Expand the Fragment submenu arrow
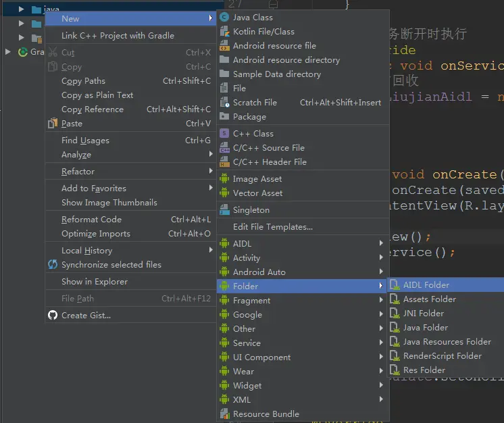Screen dimensions: 504x423 pyautogui.click(x=381, y=300)
